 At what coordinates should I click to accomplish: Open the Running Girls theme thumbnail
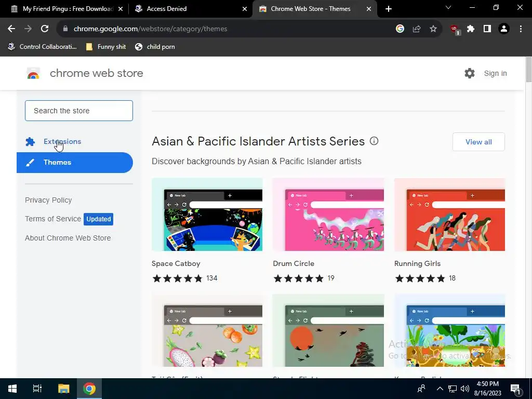click(x=449, y=215)
